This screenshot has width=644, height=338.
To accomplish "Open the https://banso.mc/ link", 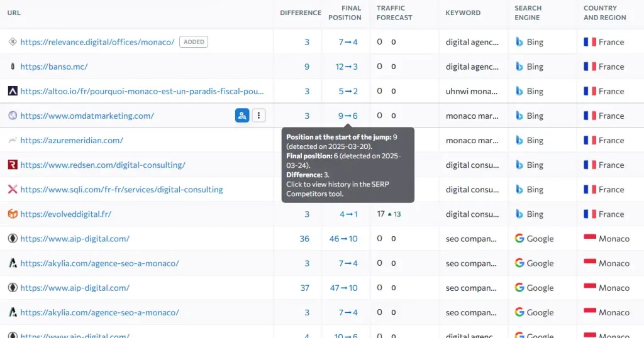I will (x=54, y=67).
